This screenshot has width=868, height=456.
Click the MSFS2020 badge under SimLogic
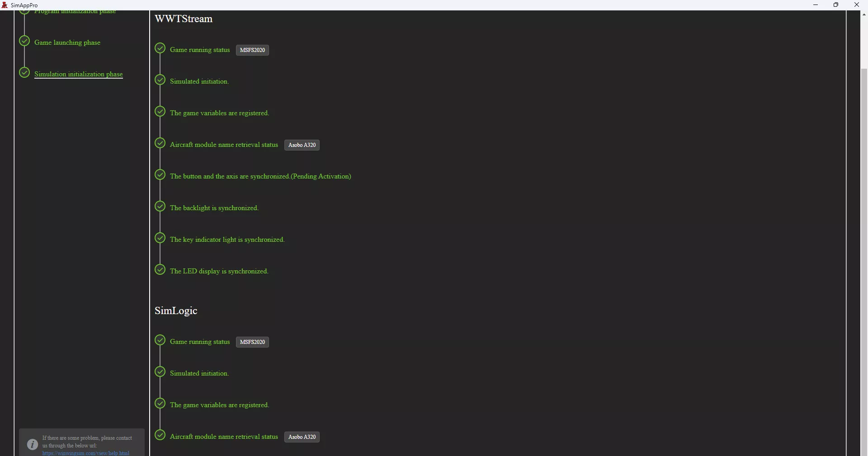[x=252, y=342]
